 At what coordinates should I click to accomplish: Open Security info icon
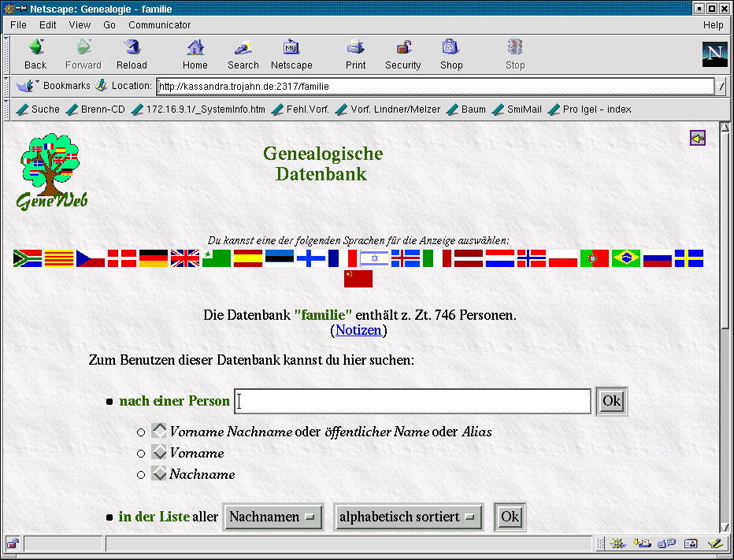pyautogui.click(x=403, y=47)
